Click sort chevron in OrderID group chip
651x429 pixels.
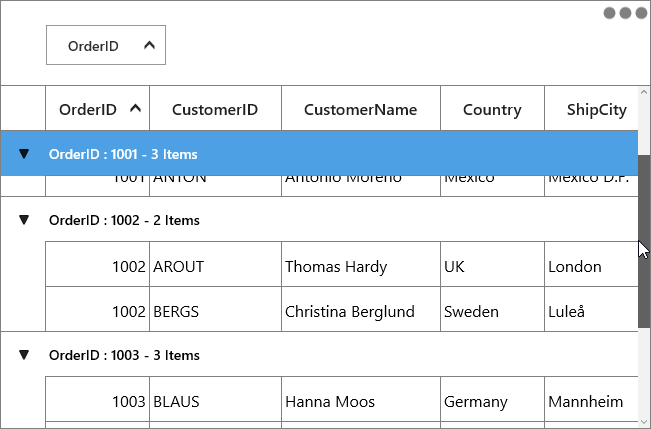tap(149, 45)
